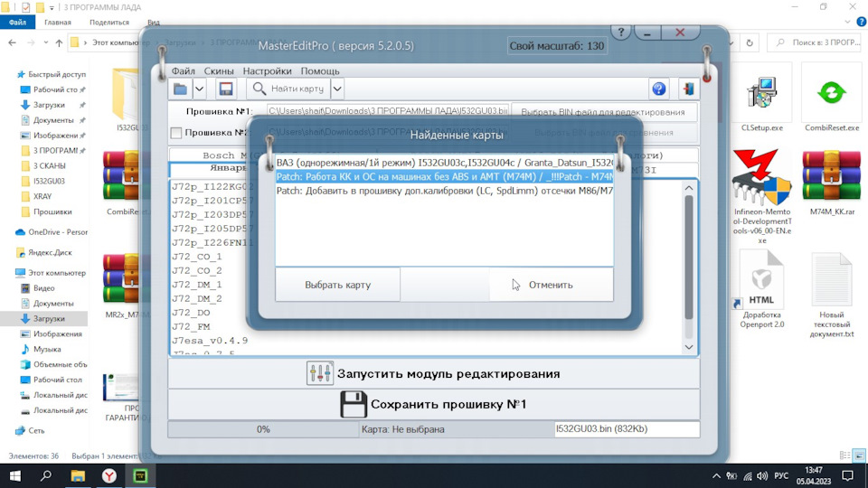Open the Помощь menu
Image resolution: width=868 pixels, height=488 pixels.
click(x=320, y=70)
